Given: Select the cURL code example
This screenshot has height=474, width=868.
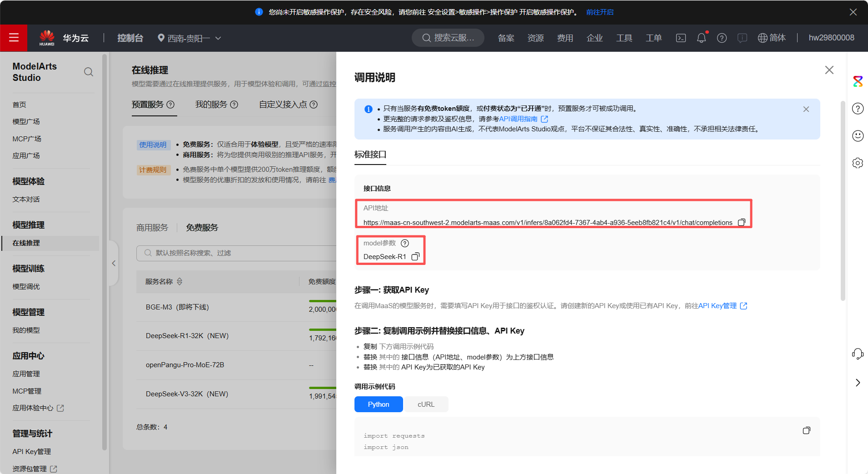Looking at the screenshot, I should coord(426,404).
